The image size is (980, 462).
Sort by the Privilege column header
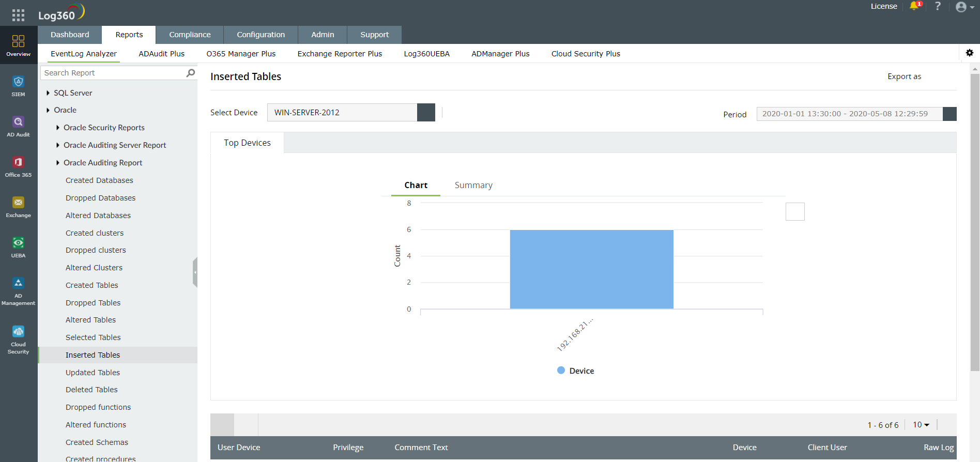[348, 448]
